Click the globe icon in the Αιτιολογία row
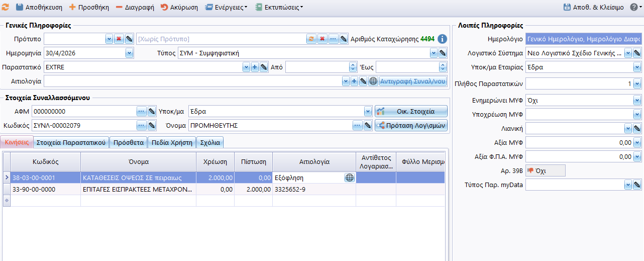Viewport: 644px width, 261px height. [373, 81]
